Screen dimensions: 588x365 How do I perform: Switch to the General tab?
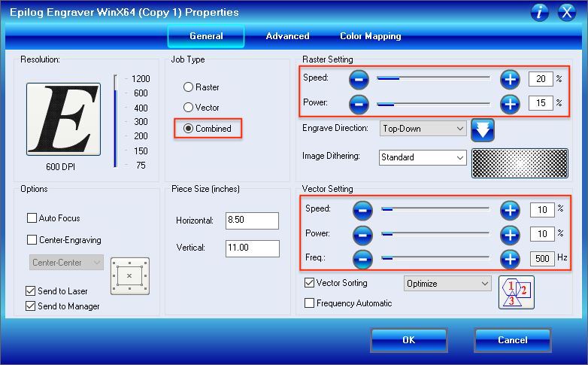click(x=206, y=36)
